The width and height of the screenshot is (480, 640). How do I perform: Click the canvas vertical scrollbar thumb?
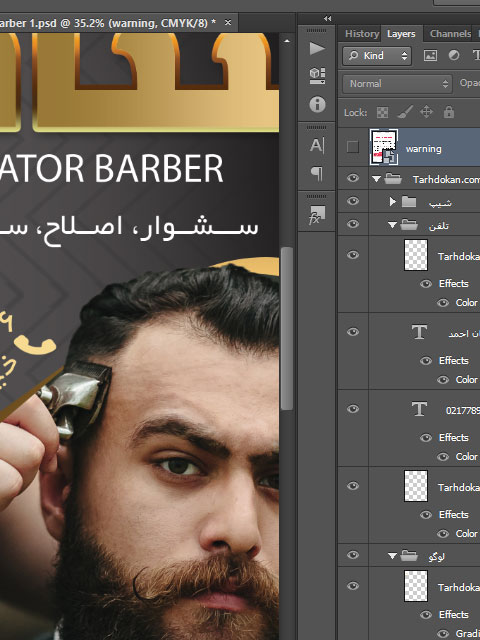click(x=287, y=328)
